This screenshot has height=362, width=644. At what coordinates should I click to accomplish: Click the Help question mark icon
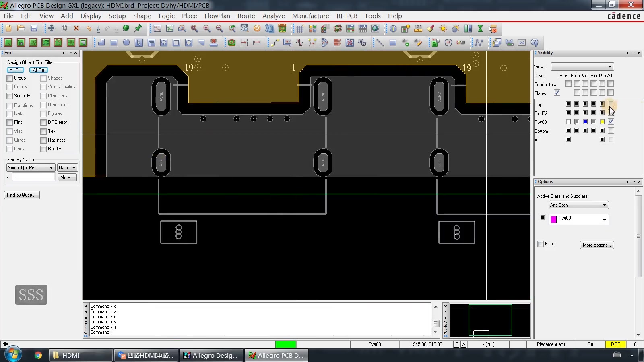(x=535, y=43)
